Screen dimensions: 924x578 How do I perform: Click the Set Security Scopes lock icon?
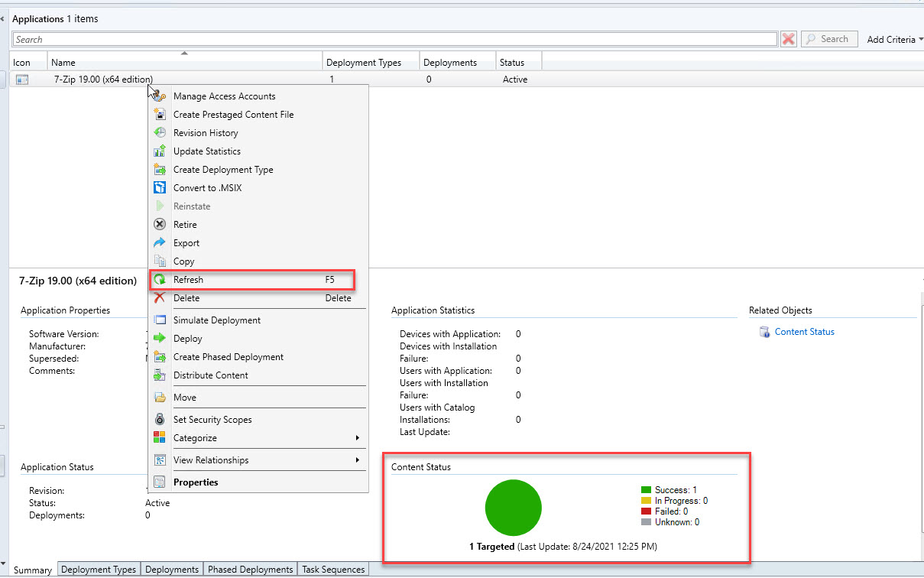(x=159, y=420)
